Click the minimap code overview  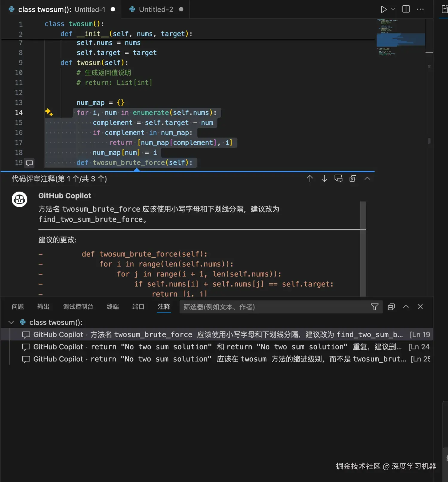[401, 38]
